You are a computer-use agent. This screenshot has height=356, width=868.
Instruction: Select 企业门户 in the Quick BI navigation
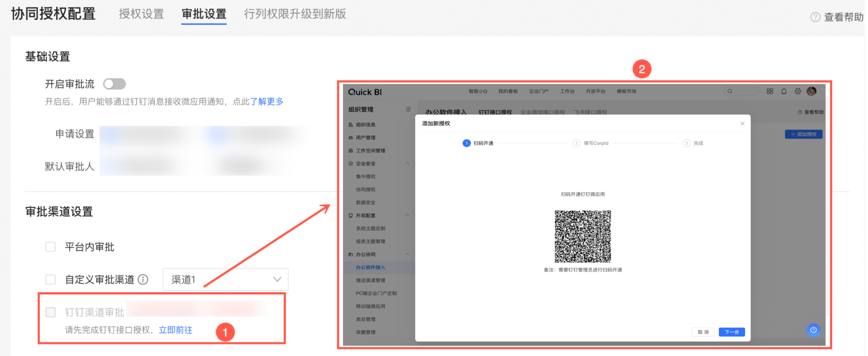(x=539, y=91)
